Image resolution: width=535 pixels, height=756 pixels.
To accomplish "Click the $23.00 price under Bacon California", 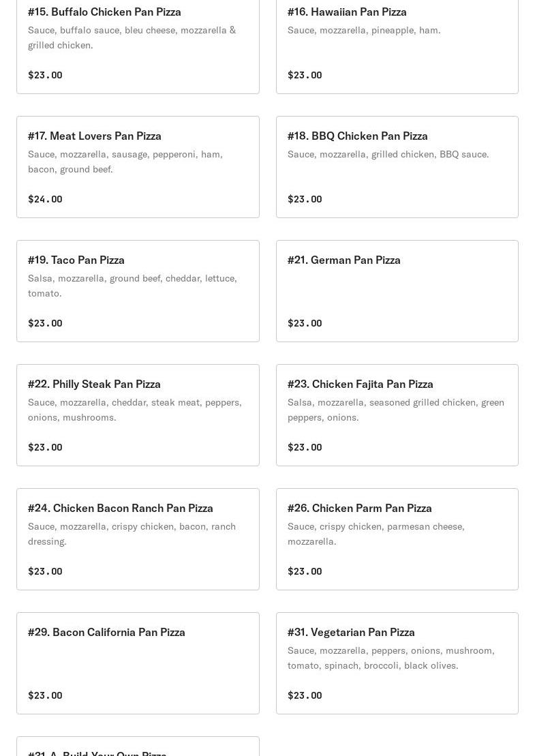I will point(45,695).
